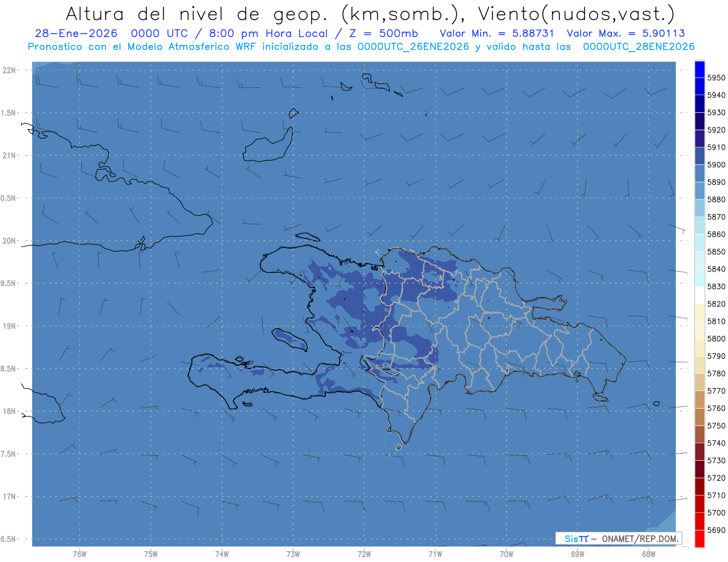Click the colorbar swatch between 5890 and 5900
Screen dimensions: 728x562
(699, 173)
